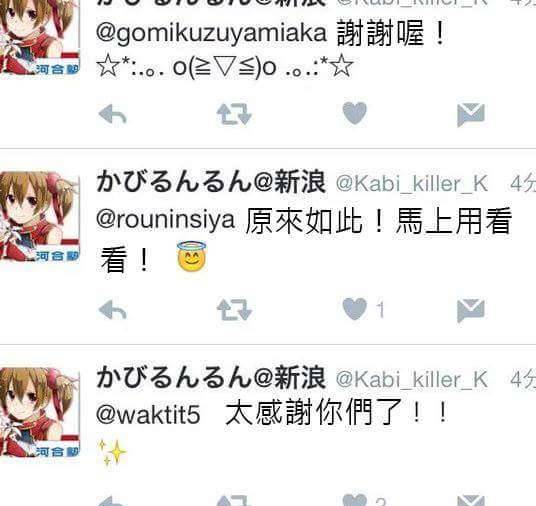
Task: Open avatar thumbnail of the @waktit5 tweet
Action: point(40,412)
